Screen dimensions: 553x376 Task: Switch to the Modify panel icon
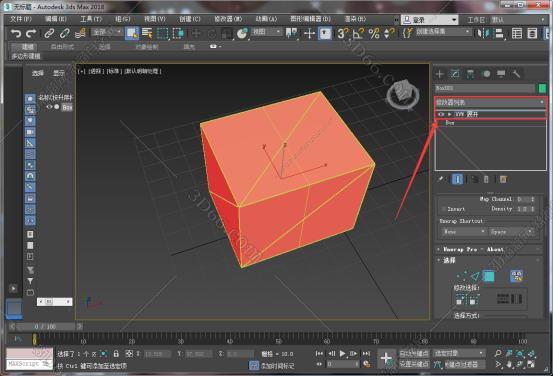click(455, 74)
